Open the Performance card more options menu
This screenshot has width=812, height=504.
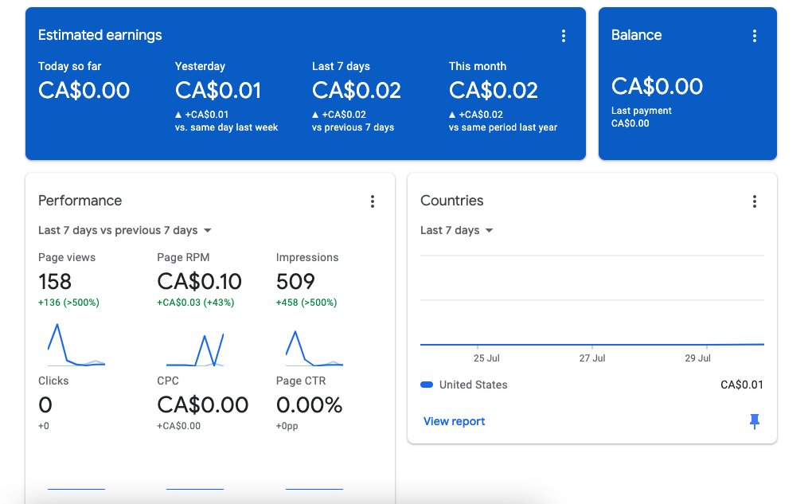[373, 201]
